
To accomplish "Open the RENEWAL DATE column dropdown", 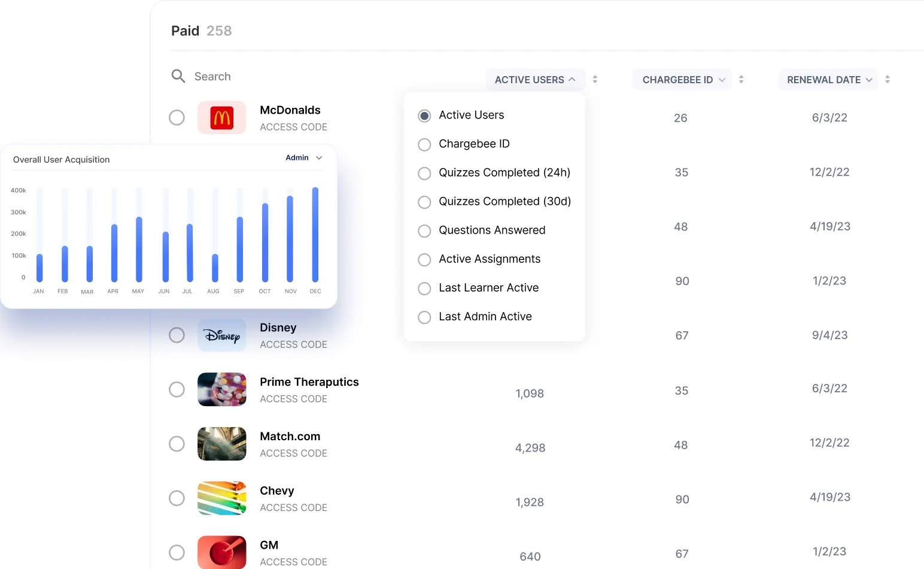I will 828,80.
